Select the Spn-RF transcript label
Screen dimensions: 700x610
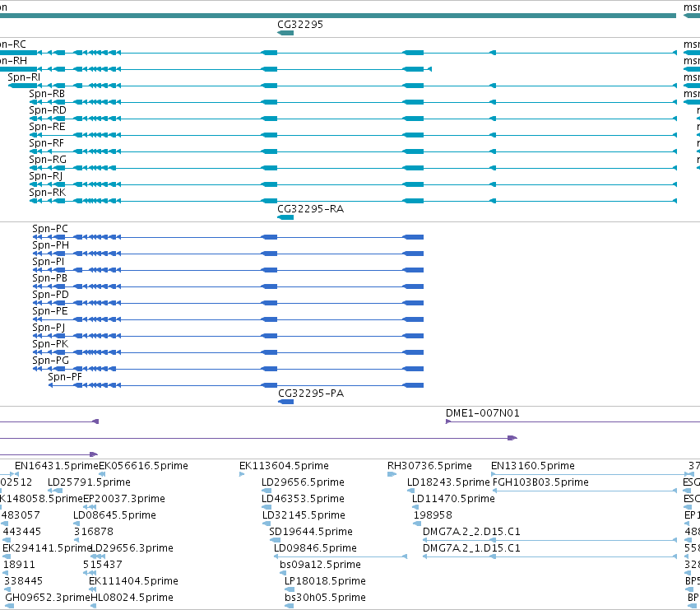[x=46, y=143]
